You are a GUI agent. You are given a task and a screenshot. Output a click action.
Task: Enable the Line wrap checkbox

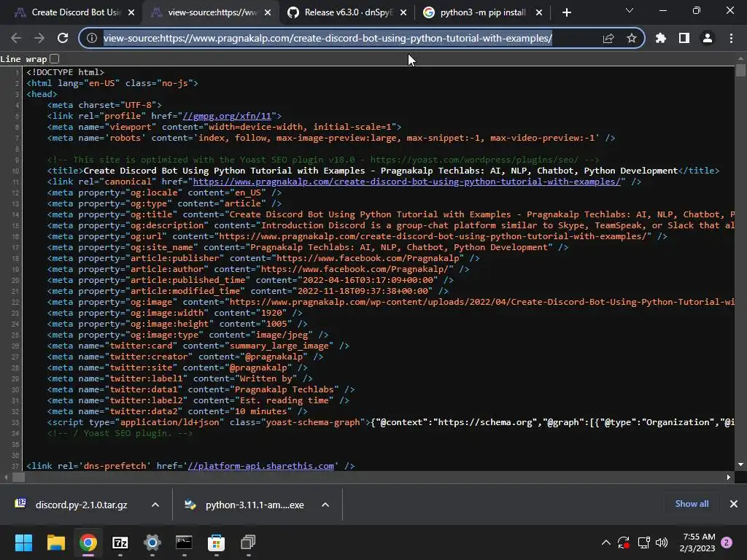point(54,58)
